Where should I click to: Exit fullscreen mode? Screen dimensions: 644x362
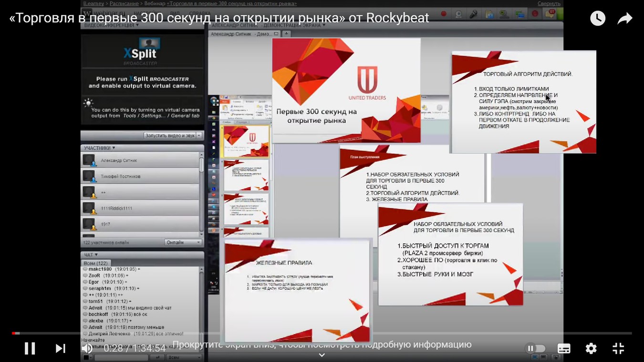click(618, 349)
